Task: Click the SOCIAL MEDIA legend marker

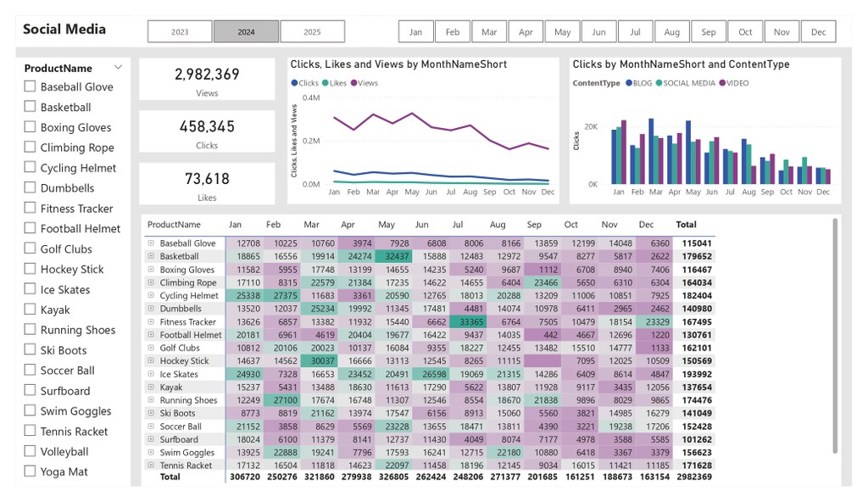Action: (x=659, y=83)
